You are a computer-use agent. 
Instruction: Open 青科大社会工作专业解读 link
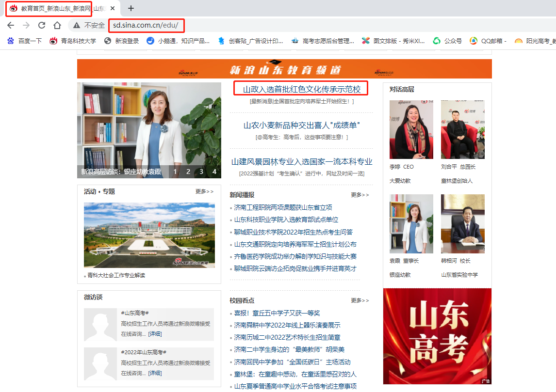pos(116,276)
